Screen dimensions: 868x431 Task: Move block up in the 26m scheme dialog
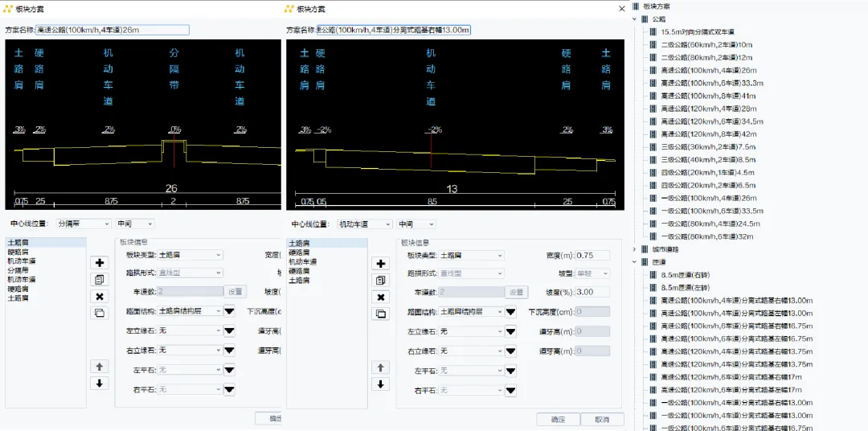99,366
